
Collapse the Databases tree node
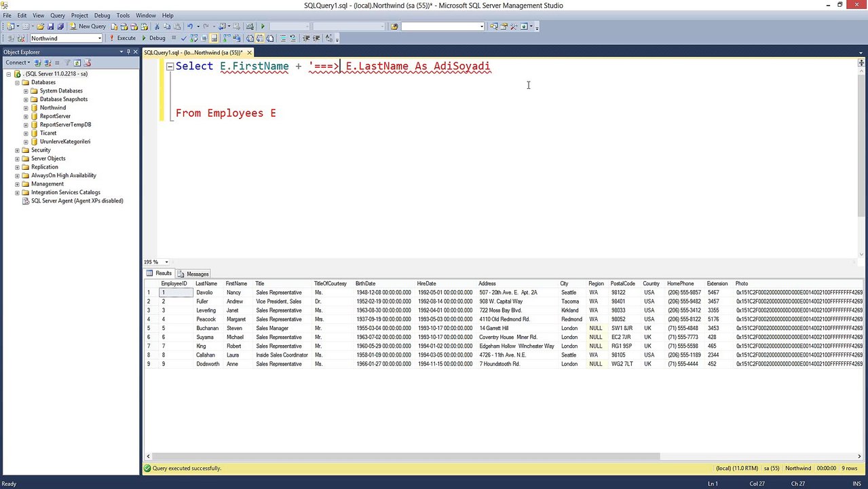(18, 82)
